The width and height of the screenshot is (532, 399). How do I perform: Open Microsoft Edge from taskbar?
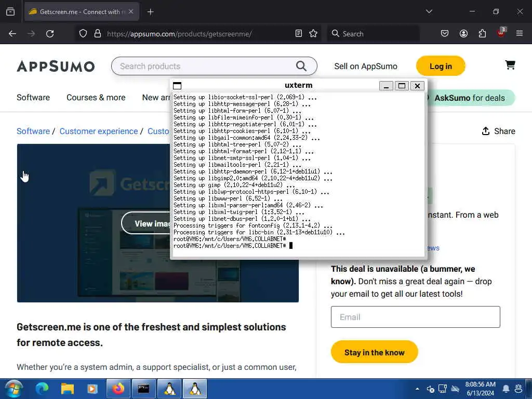(x=43, y=389)
